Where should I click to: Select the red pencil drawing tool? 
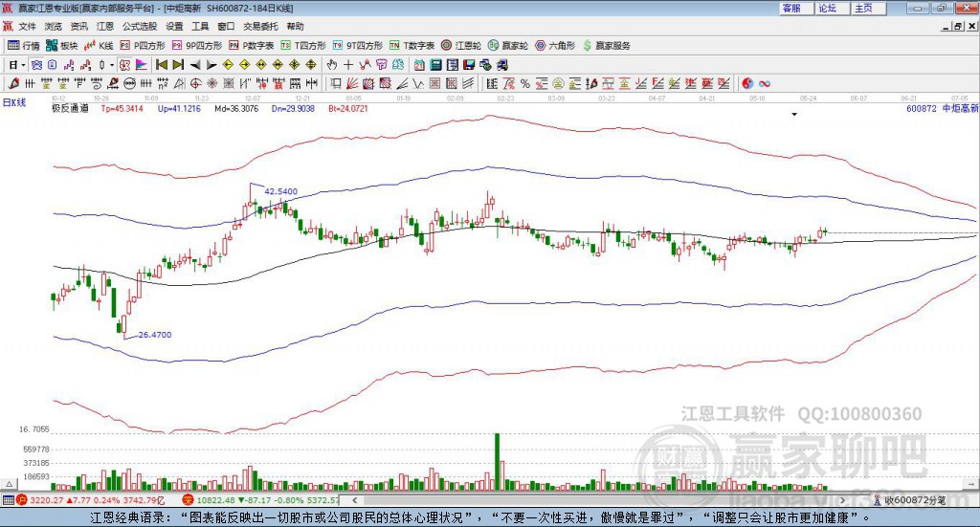(x=13, y=83)
